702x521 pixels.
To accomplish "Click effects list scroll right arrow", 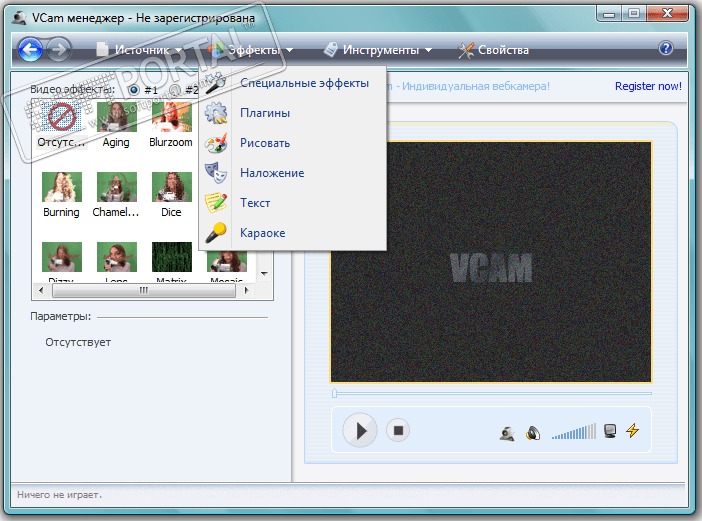I will pos(246,290).
